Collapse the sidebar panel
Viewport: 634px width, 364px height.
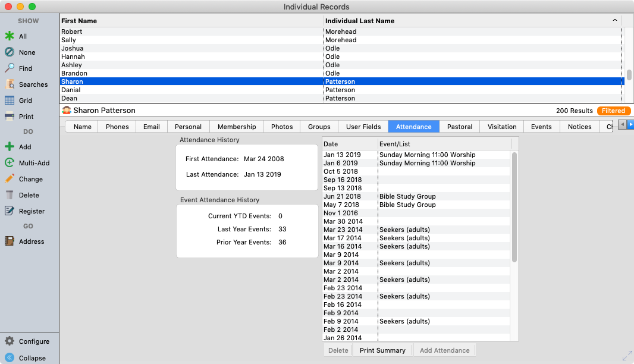click(10, 358)
